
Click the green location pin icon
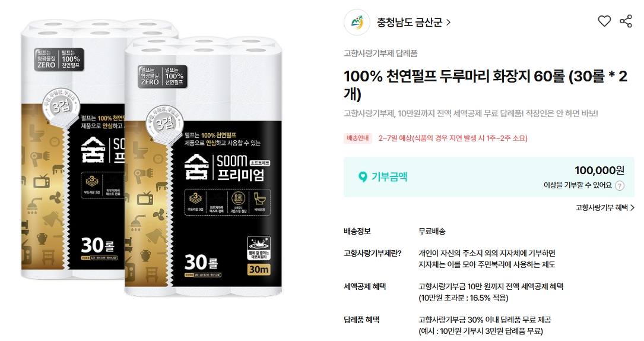(362, 176)
